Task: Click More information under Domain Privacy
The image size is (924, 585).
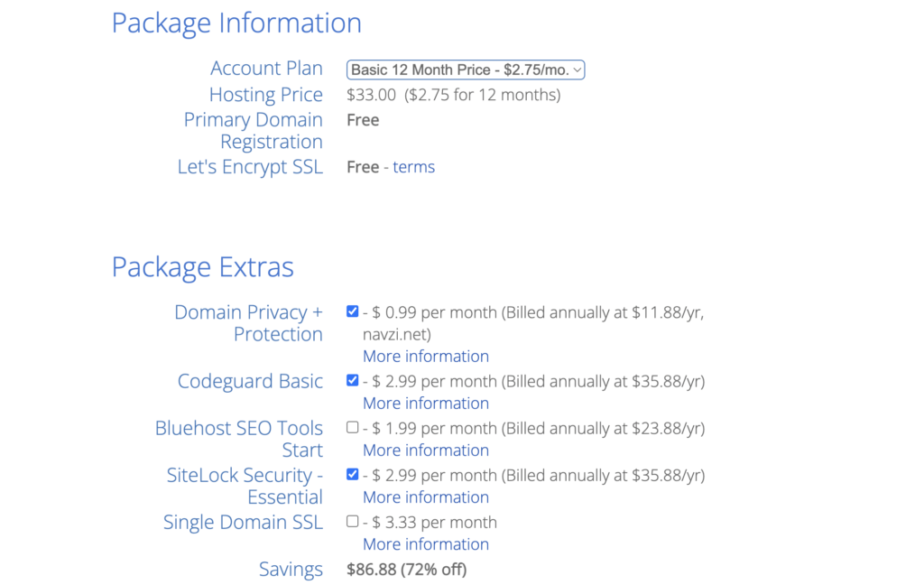Action: (x=426, y=356)
